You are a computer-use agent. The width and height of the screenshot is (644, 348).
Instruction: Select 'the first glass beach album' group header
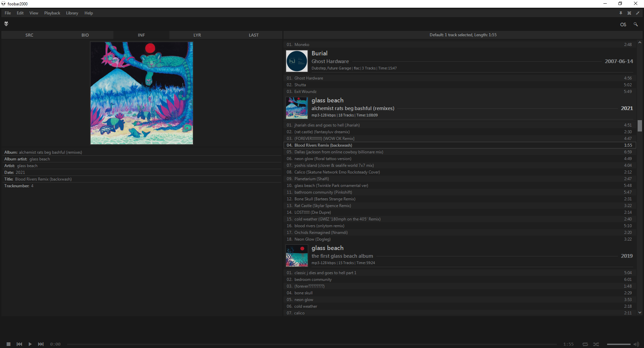coord(460,256)
